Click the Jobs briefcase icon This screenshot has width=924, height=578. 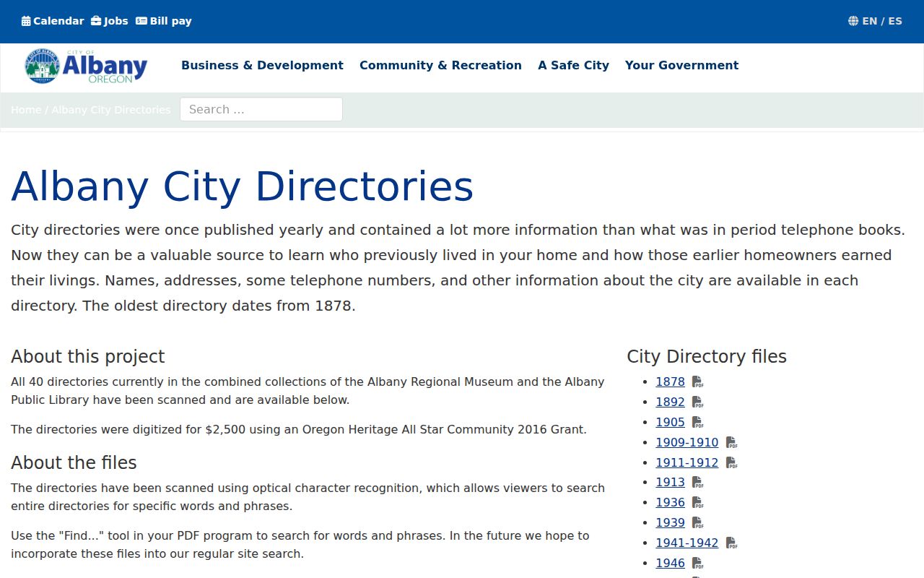pyautogui.click(x=96, y=21)
